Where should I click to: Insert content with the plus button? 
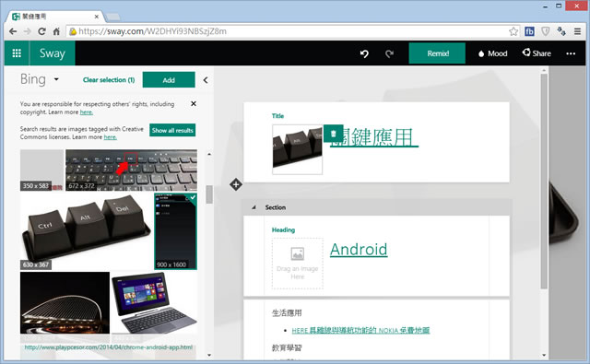coord(236,184)
